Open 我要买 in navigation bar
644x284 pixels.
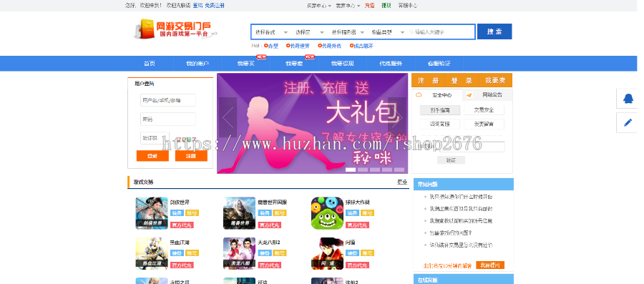245,64
